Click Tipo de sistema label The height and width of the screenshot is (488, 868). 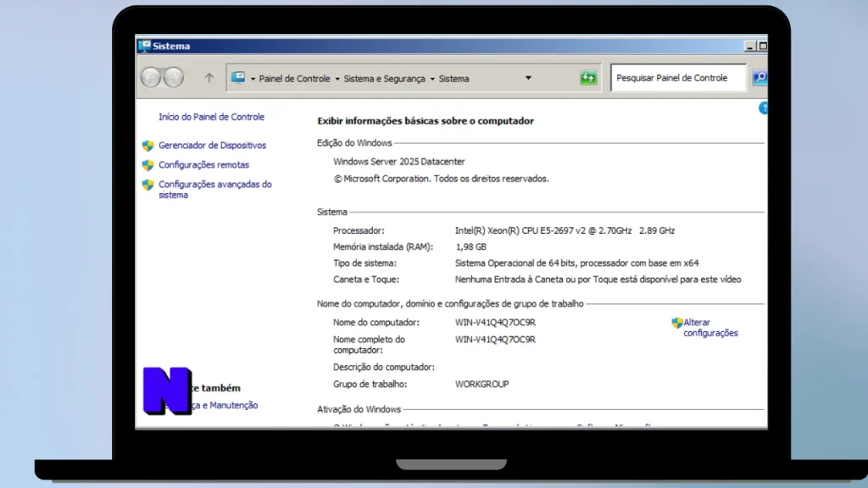364,263
